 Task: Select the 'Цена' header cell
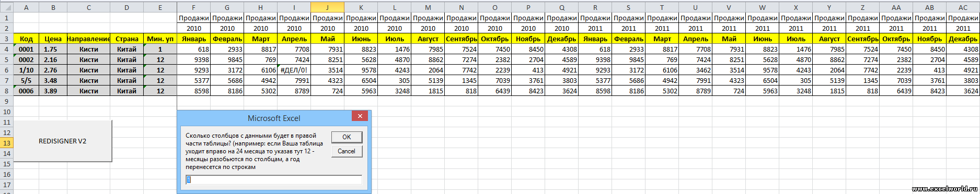pyautogui.click(x=53, y=39)
